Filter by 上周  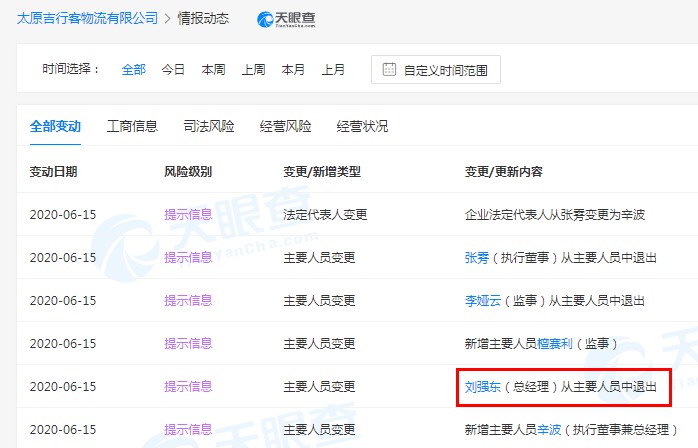[x=253, y=69]
